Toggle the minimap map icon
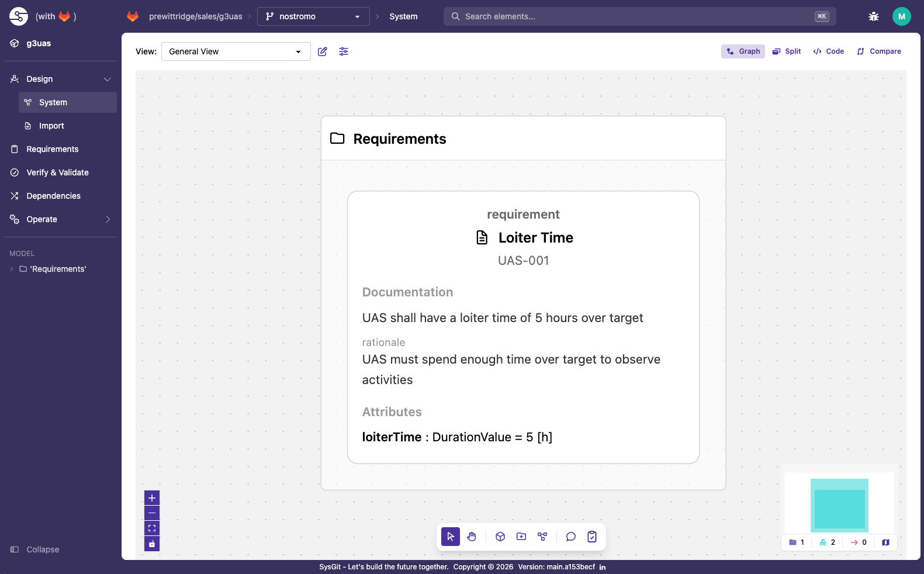This screenshot has height=574, width=924. (x=885, y=542)
